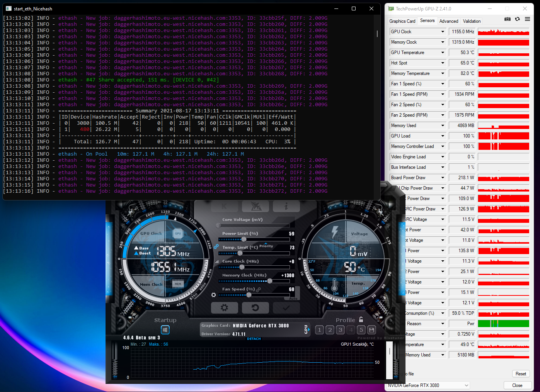Click the Power Limit value 59
This screenshot has height=392, width=540.
(291, 234)
